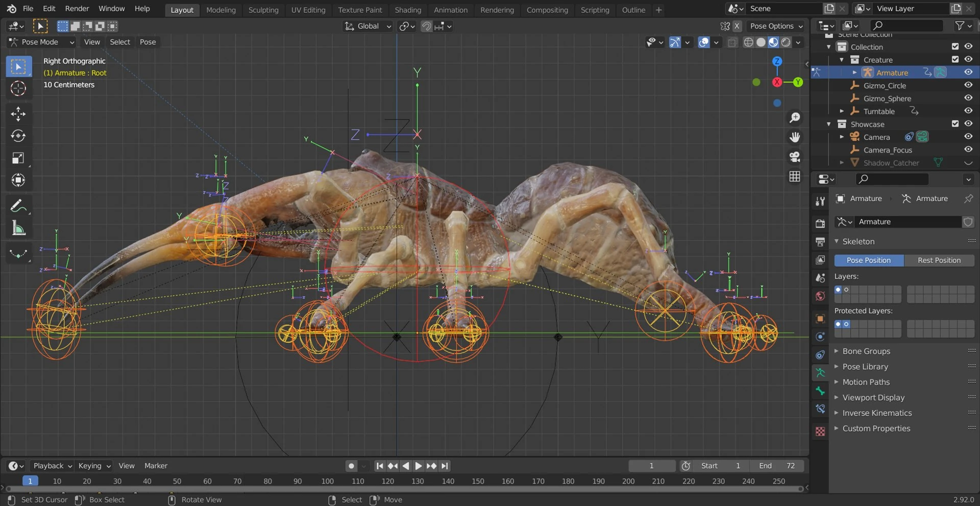Select the Measure tool
This screenshot has width=980, height=506.
(x=18, y=228)
